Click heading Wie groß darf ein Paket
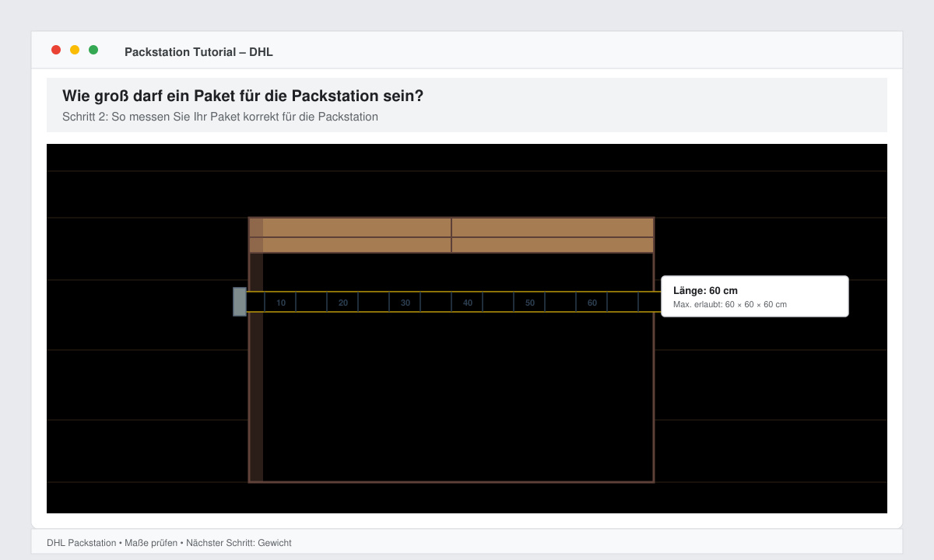Viewport: 934px width, 560px height. pos(243,96)
